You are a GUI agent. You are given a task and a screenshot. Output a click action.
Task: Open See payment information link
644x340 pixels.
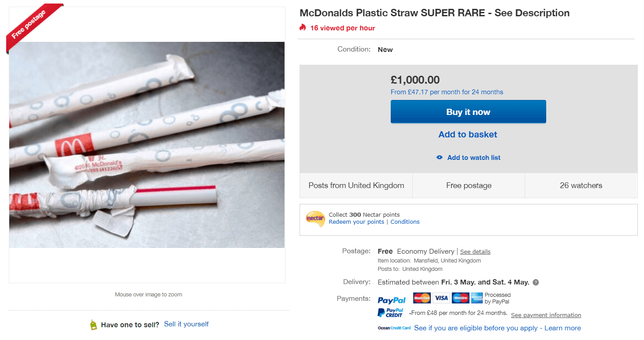[546, 315]
